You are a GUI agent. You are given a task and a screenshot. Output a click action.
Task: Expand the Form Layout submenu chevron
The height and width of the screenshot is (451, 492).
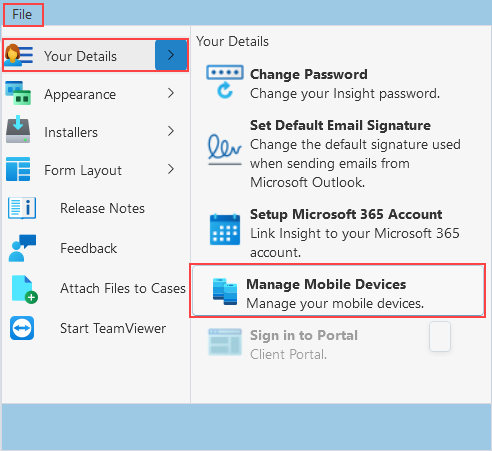click(171, 169)
